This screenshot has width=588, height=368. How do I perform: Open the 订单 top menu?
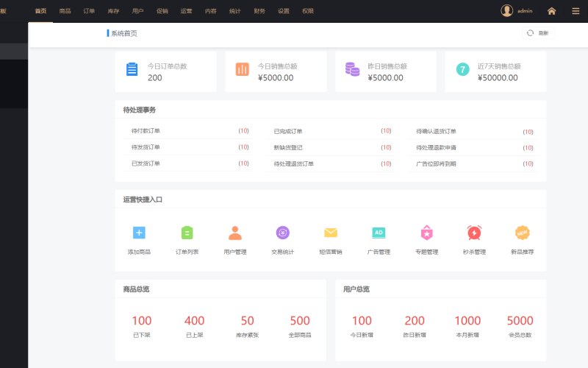click(89, 11)
